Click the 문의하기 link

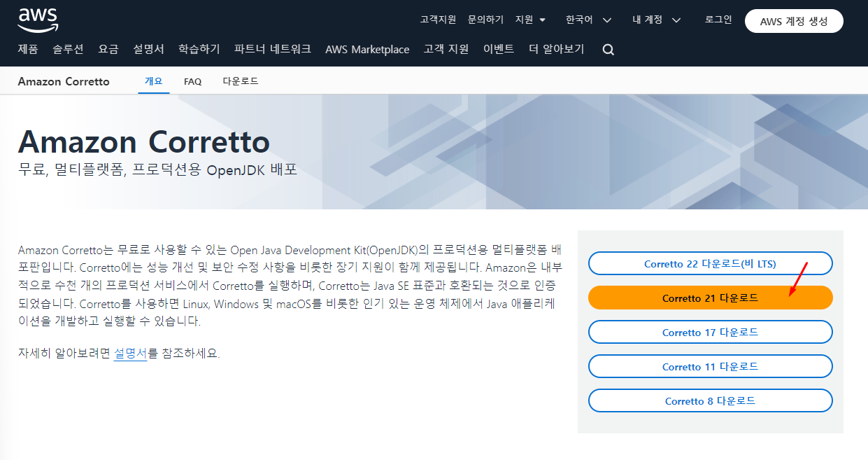[x=485, y=20]
